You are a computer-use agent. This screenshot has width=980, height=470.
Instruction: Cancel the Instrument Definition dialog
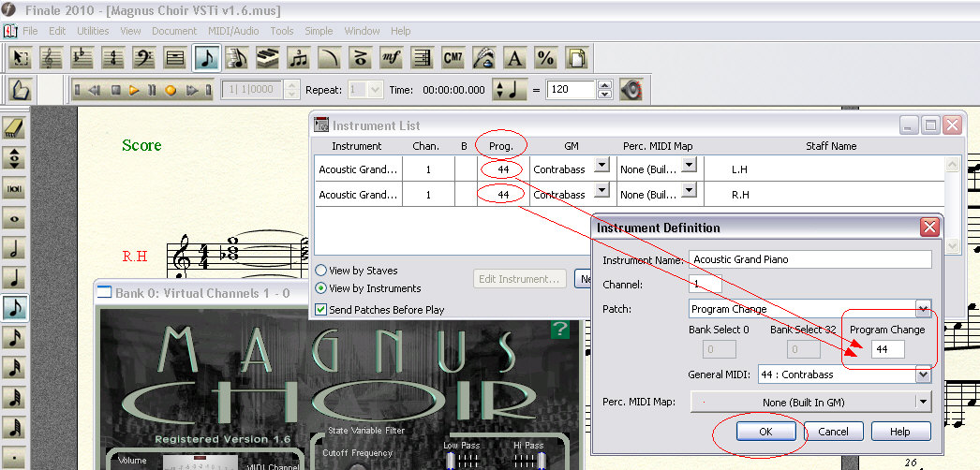pos(834,432)
